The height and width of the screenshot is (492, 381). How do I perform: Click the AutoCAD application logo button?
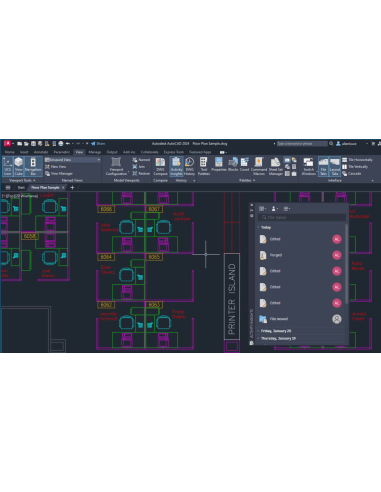(7, 144)
